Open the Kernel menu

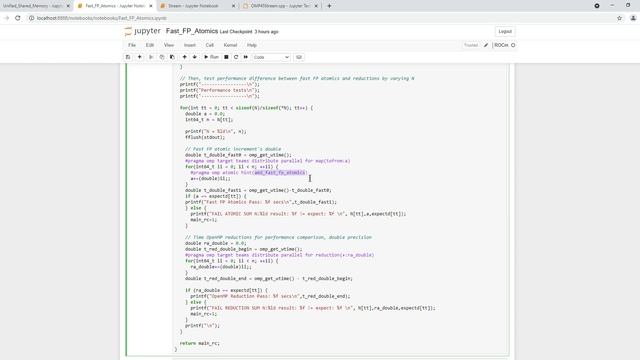[x=230, y=45]
